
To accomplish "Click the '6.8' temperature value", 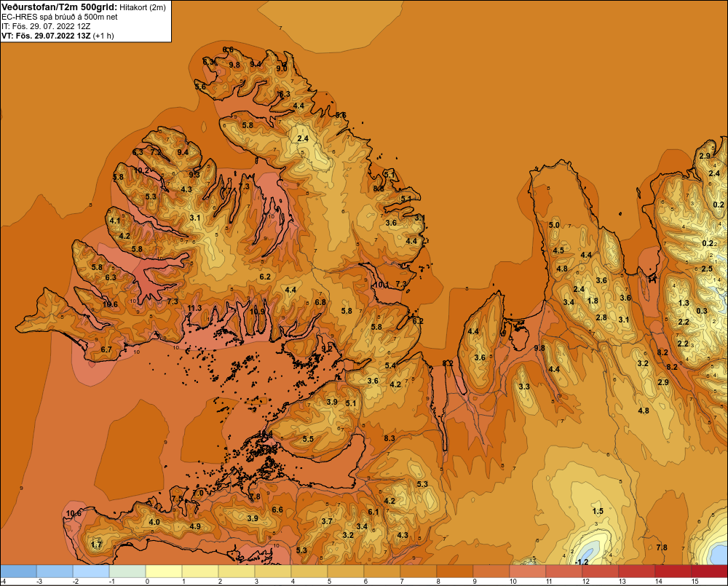I will point(320,302).
